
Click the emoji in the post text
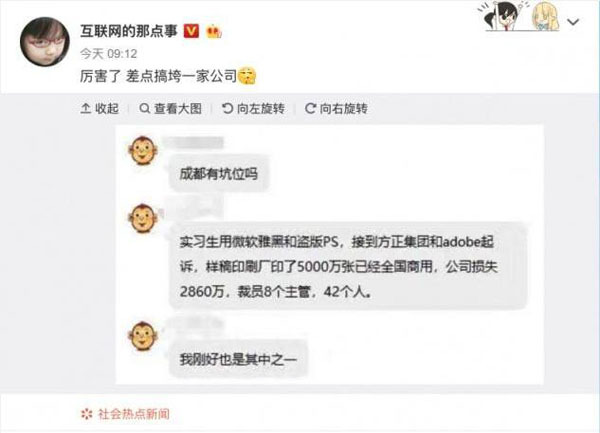[247, 76]
